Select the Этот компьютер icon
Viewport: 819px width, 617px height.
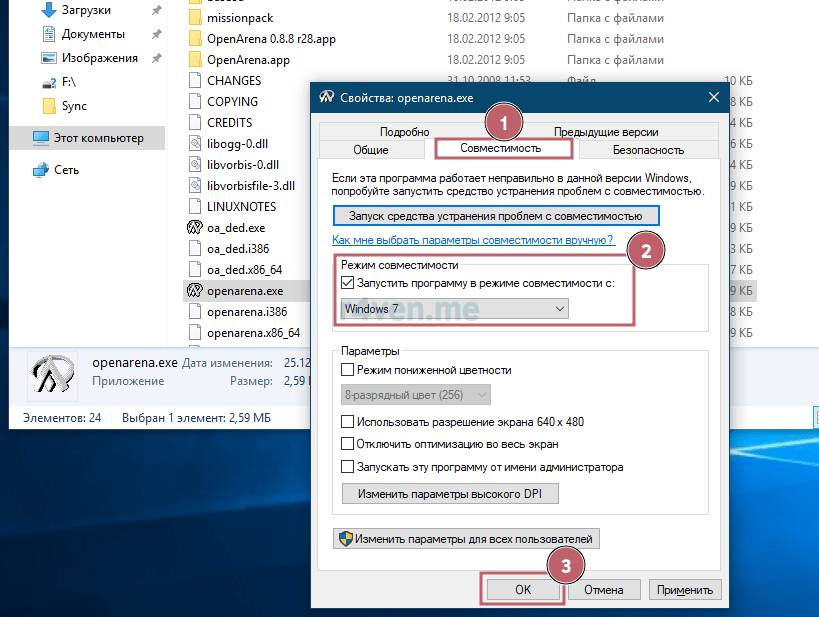click(40, 138)
